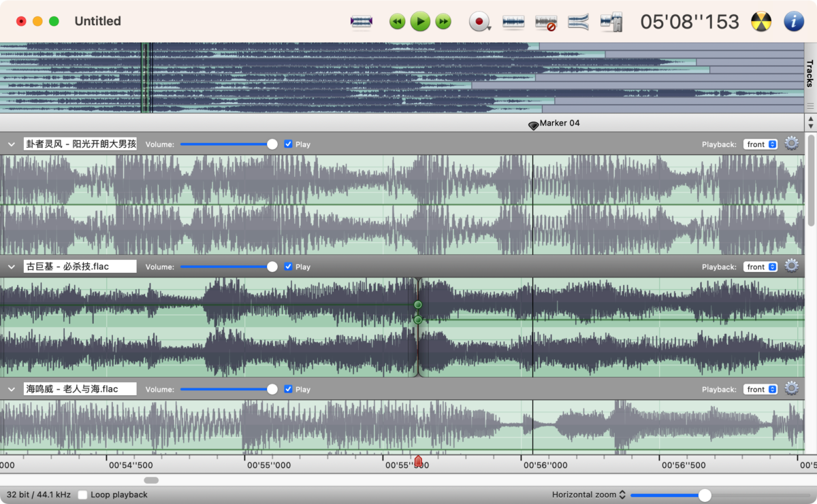Click the lower green fade handle on 古巨基 track
Image resolution: width=817 pixels, height=504 pixels.
point(418,320)
